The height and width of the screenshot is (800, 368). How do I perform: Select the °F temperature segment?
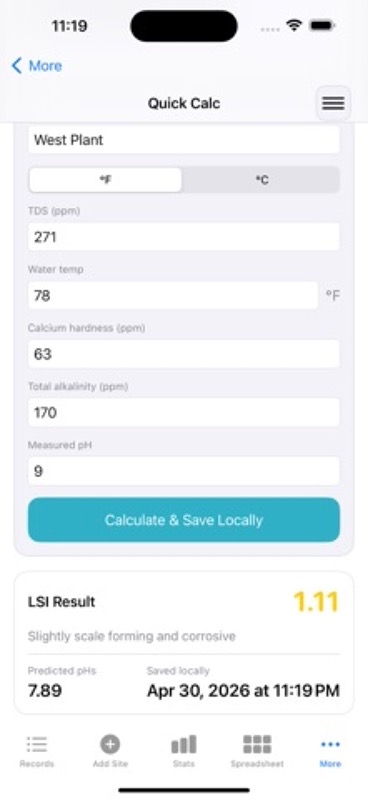pyautogui.click(x=105, y=180)
